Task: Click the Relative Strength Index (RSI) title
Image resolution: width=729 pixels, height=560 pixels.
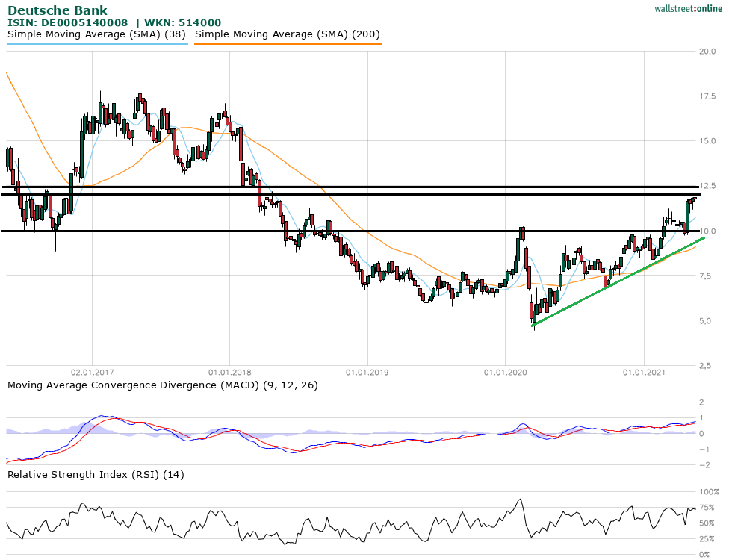Action: pos(95,474)
